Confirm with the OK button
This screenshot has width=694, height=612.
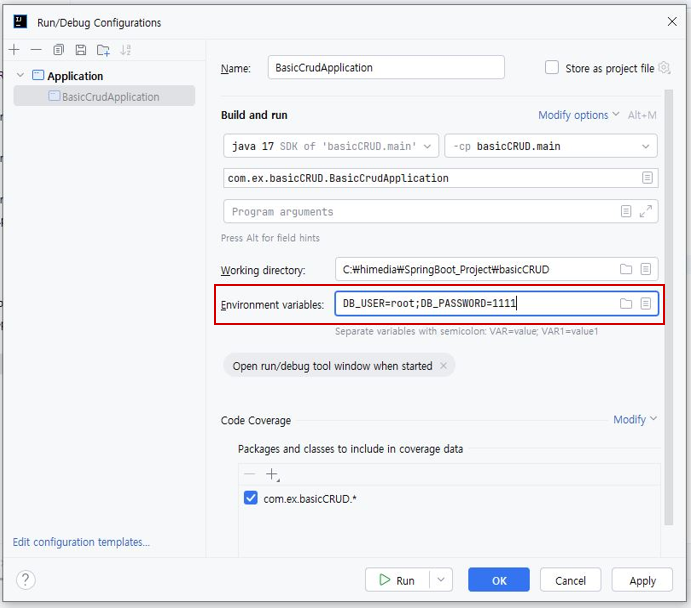click(x=501, y=582)
